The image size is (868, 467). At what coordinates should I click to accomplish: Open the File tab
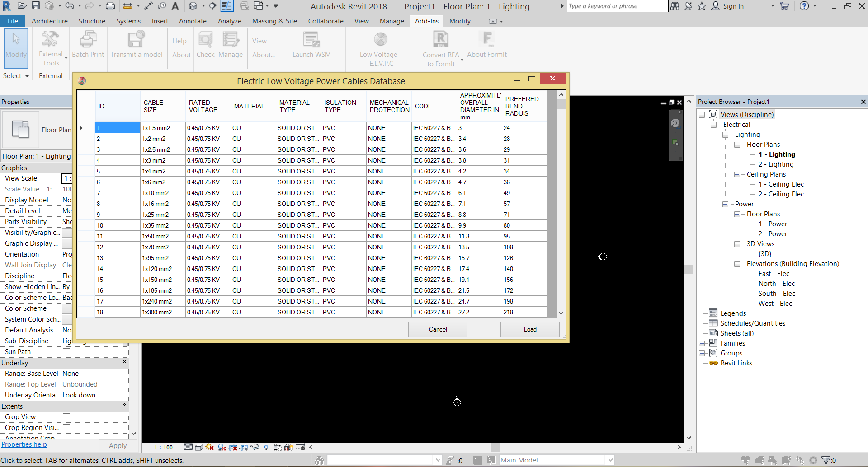13,21
